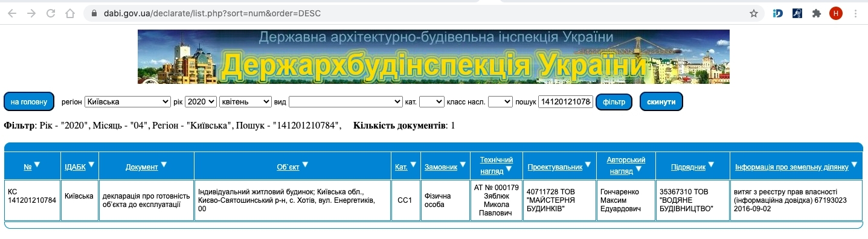Focus the пошук search input field
The height and width of the screenshot is (239, 868).
[566, 102]
